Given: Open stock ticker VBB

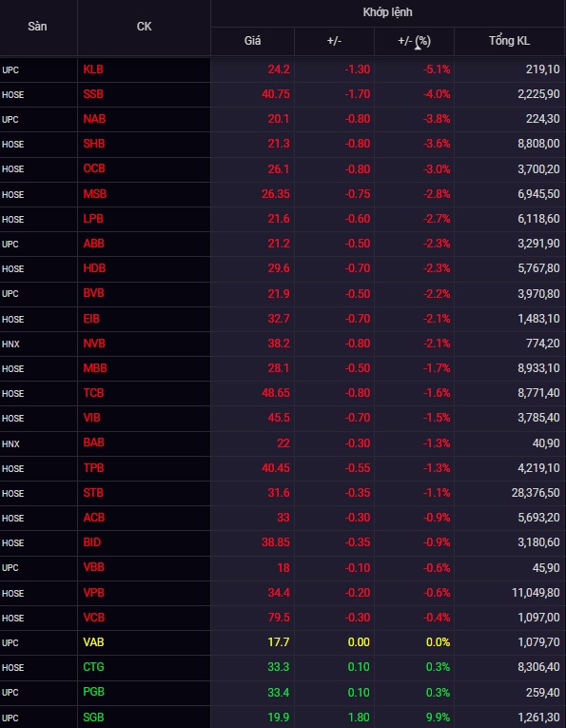Looking at the screenshot, I should click(94, 567).
